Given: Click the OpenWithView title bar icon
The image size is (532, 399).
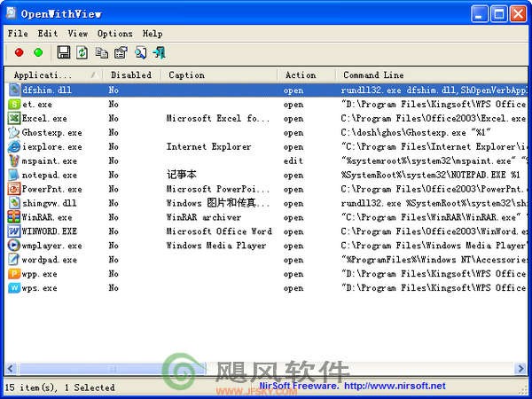Looking at the screenshot, I should tap(11, 13).
